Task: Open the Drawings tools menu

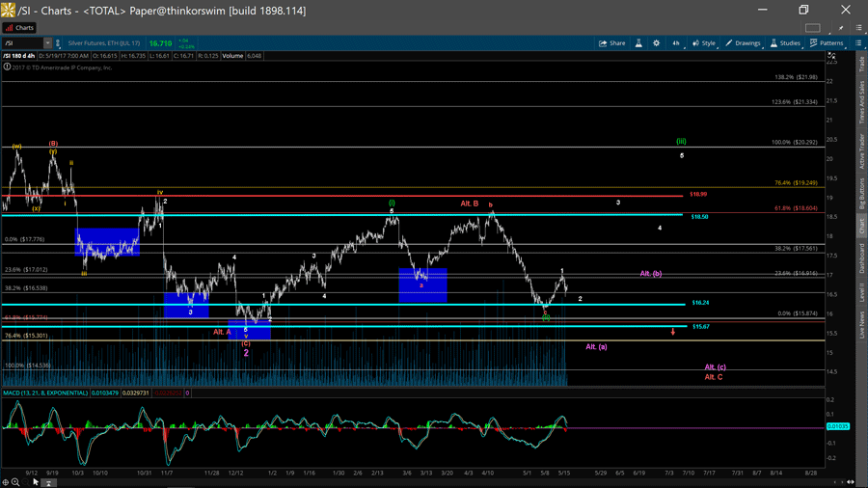Action: [x=743, y=43]
